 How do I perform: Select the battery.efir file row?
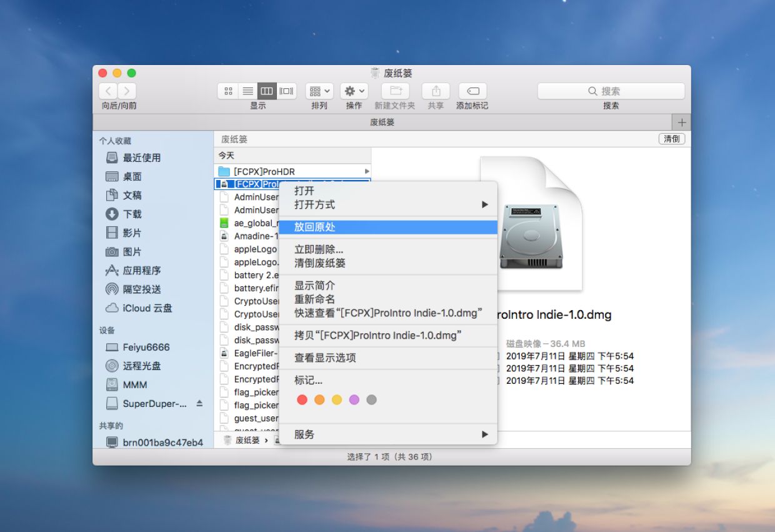tap(247, 288)
